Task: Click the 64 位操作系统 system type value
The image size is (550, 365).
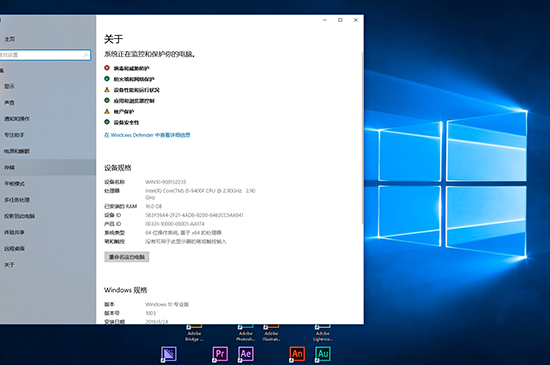Action: 183,232
